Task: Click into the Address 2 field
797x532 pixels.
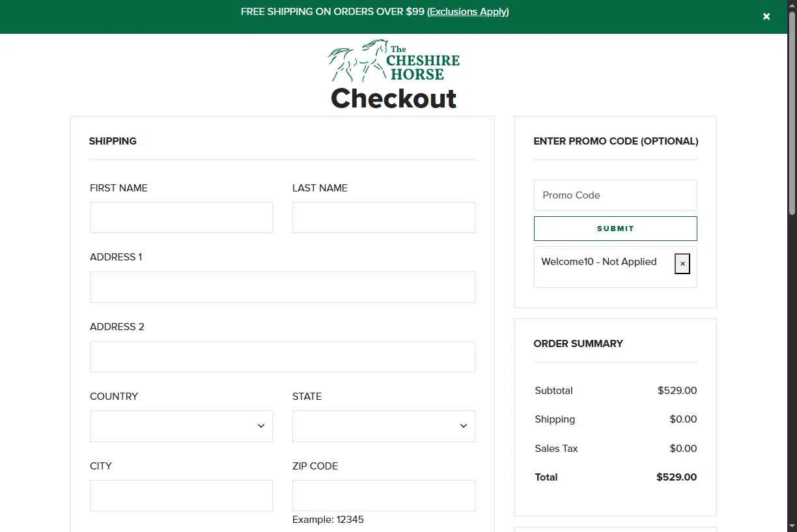Action: [283, 357]
